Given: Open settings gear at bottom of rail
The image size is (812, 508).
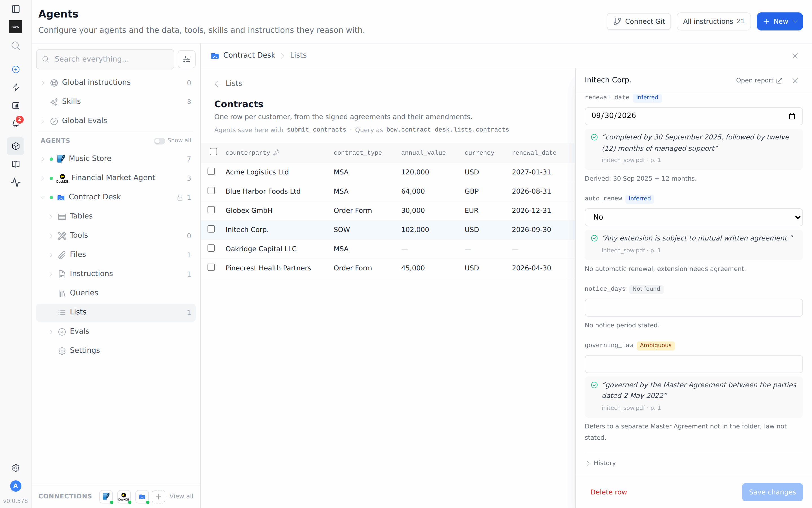Looking at the screenshot, I should 16,468.
